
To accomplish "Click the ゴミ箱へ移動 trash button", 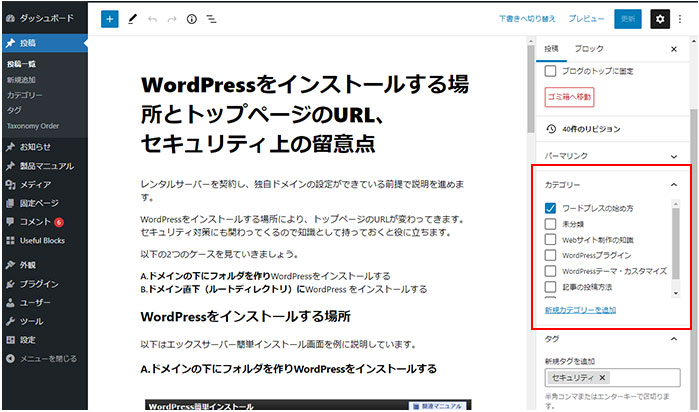I will pyautogui.click(x=569, y=97).
